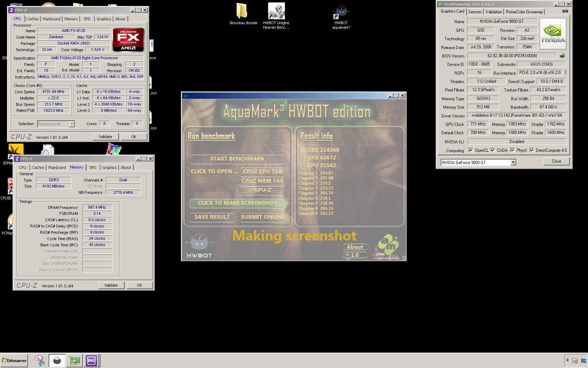Click the Close button in GPU-Z
This screenshot has width=588, height=368.
click(x=556, y=161)
